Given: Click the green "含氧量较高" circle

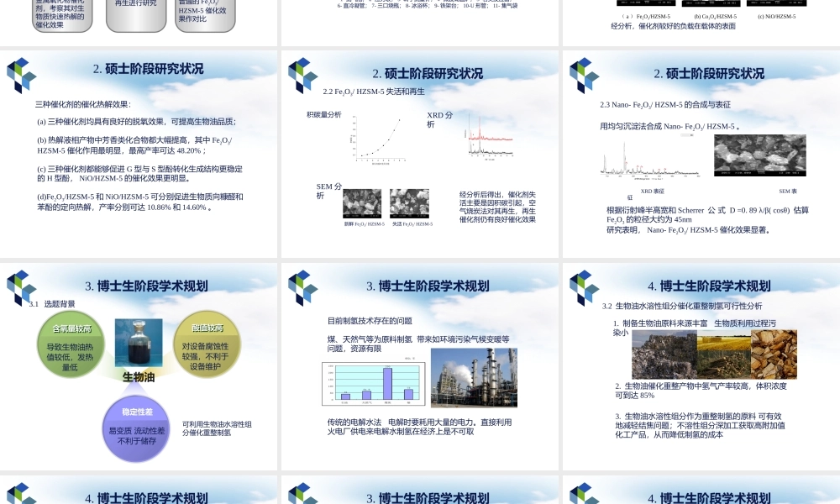Looking at the screenshot, I should click(x=71, y=345).
